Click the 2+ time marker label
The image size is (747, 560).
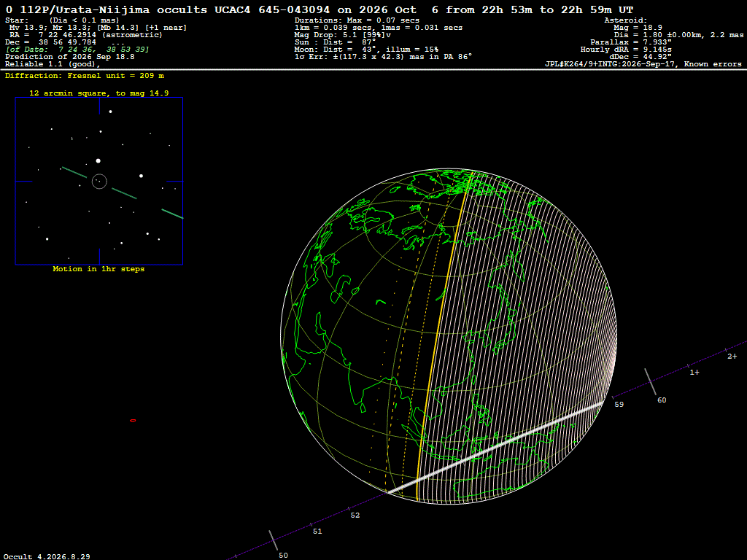(732, 356)
